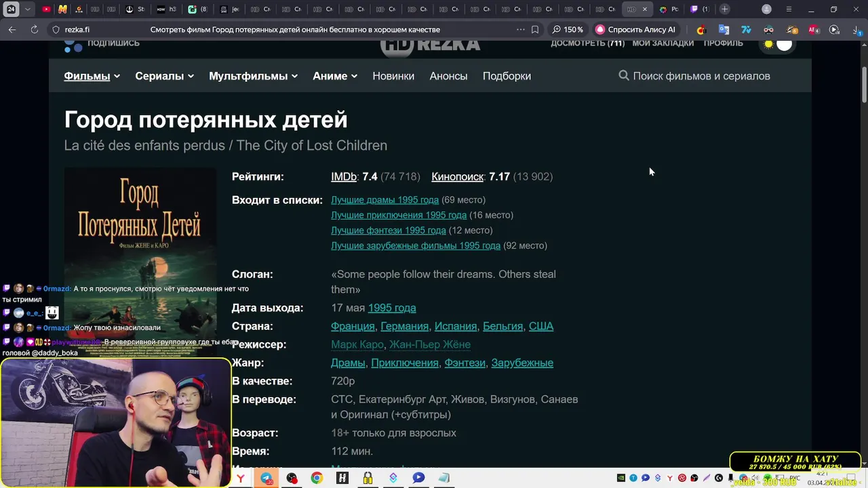Reload the rezka.fi page
This screenshot has width=868, height=488.
34,30
